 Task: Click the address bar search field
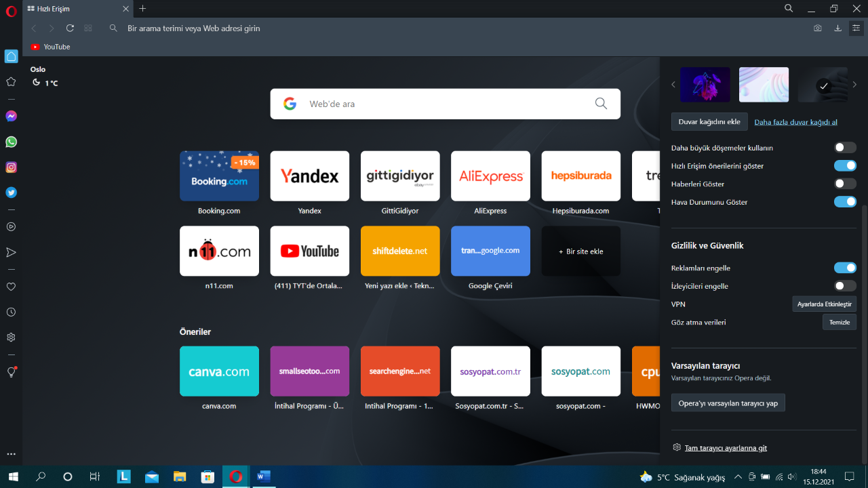click(x=454, y=28)
